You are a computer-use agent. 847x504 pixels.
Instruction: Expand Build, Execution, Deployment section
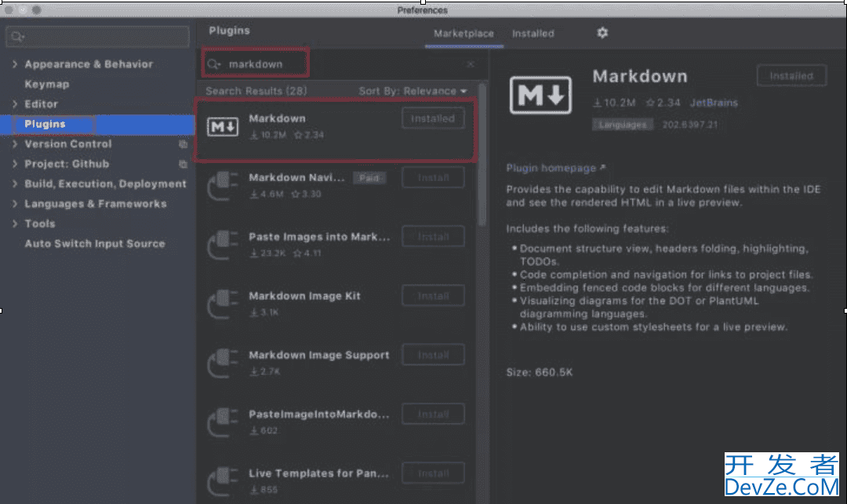tap(15, 184)
